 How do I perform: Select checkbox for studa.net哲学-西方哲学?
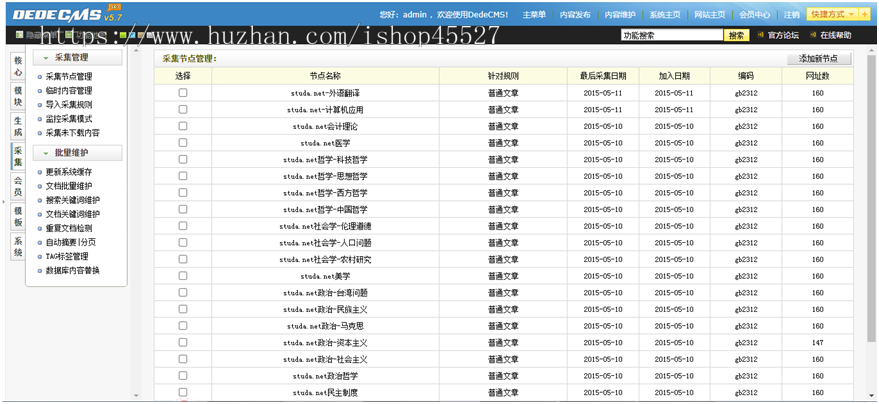[183, 192]
